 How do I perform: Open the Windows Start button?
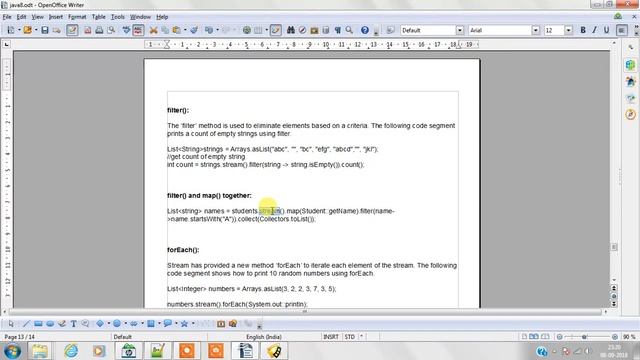[x=12, y=351]
